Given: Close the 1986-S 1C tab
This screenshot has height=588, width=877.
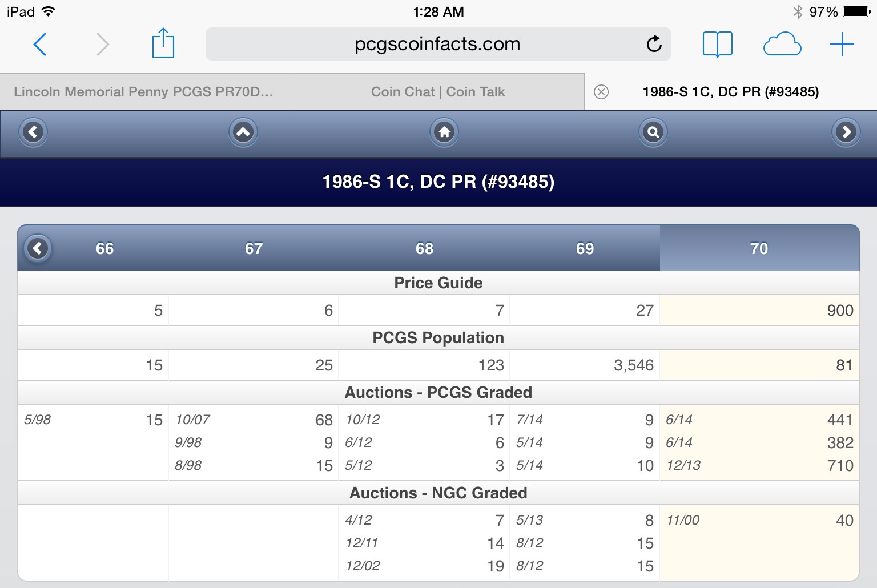Looking at the screenshot, I should [601, 92].
